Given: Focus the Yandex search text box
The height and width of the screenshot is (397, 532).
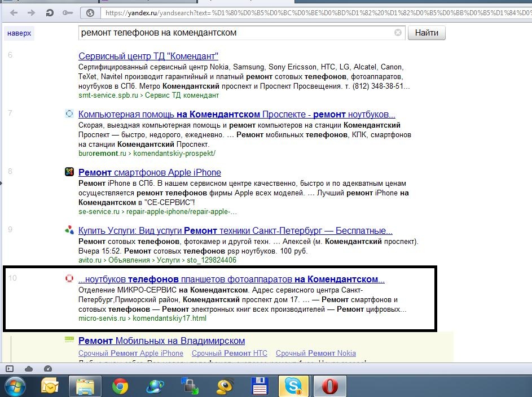Looking at the screenshot, I should (x=241, y=33).
